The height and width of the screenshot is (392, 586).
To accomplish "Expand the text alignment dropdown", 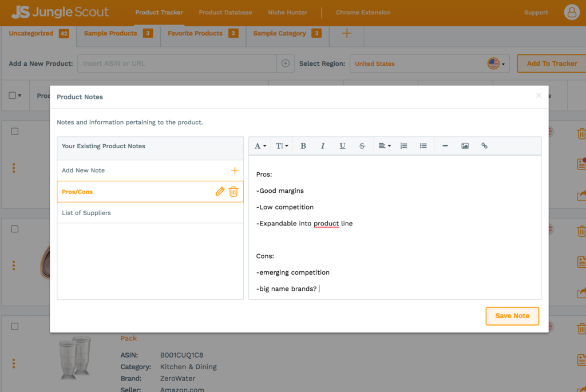I will 385,146.
